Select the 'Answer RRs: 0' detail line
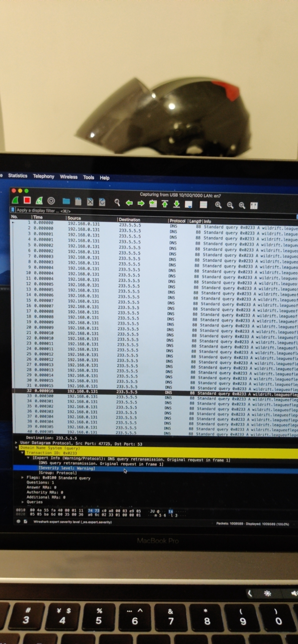Image resolution: width=298 pixels, height=644 pixels. point(42,487)
